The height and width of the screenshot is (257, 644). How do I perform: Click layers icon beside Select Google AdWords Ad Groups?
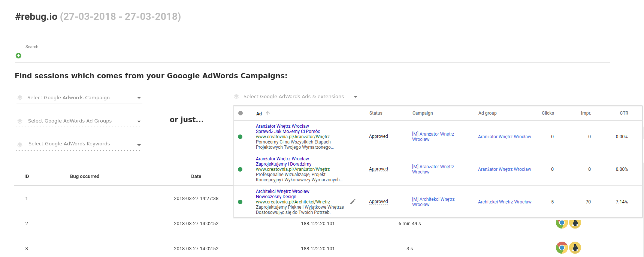pos(20,121)
